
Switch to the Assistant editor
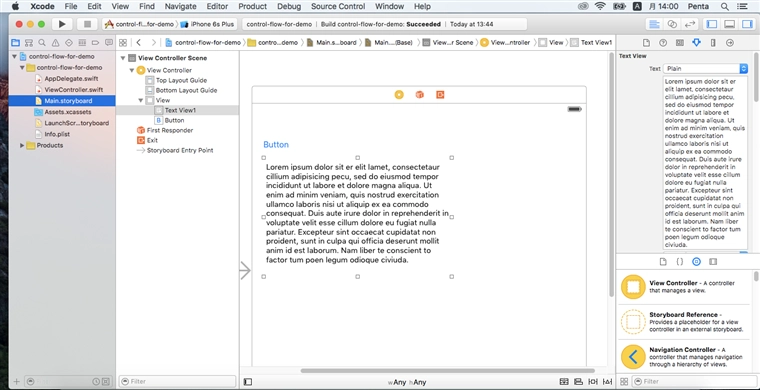click(x=672, y=24)
